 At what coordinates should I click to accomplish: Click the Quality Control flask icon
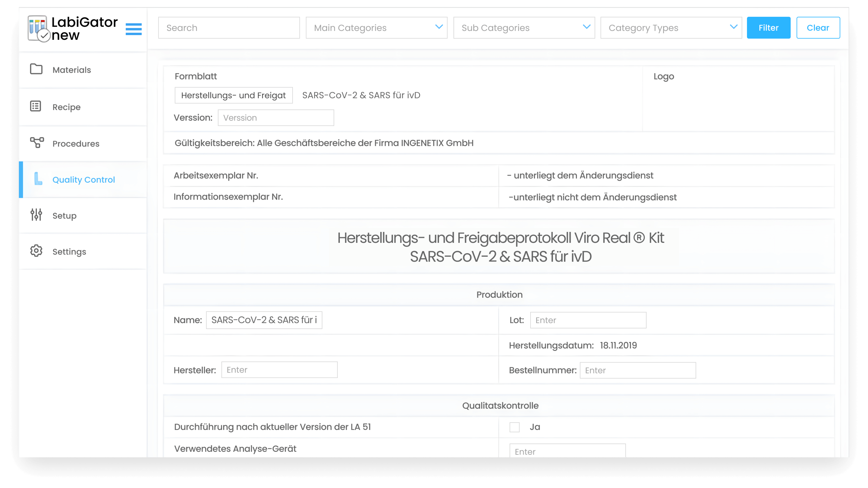(x=38, y=179)
